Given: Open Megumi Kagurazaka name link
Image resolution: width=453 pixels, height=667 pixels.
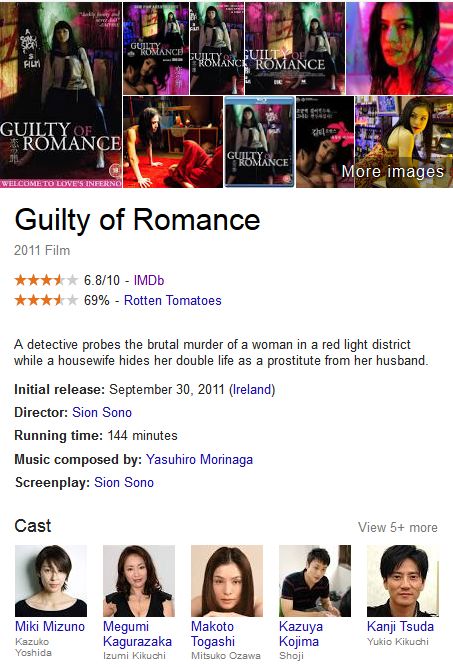Looking at the screenshot, I should click(137, 634).
